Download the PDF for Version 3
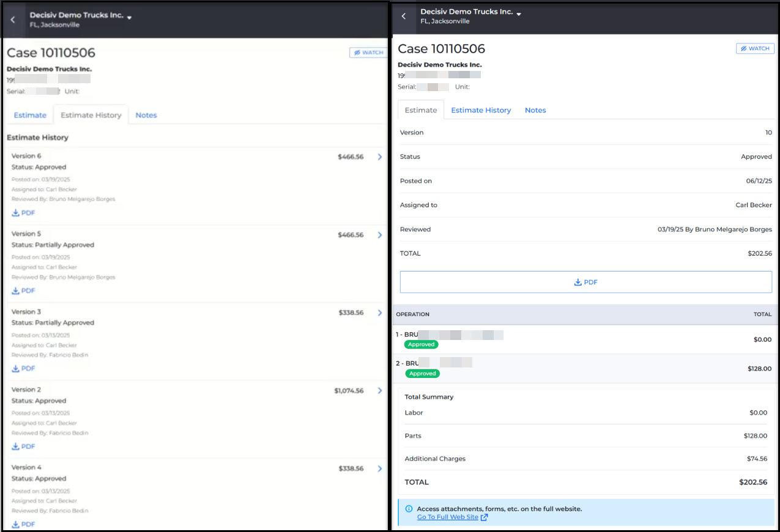780x532 pixels. point(23,368)
